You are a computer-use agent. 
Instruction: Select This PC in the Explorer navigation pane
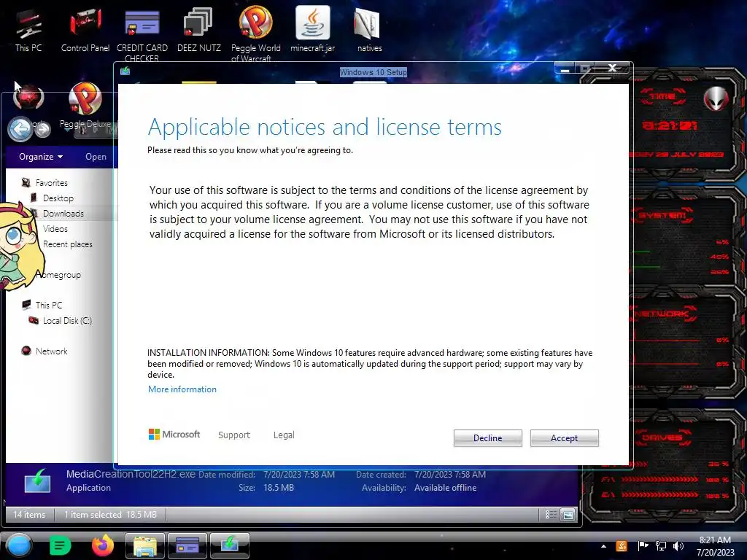click(x=49, y=306)
